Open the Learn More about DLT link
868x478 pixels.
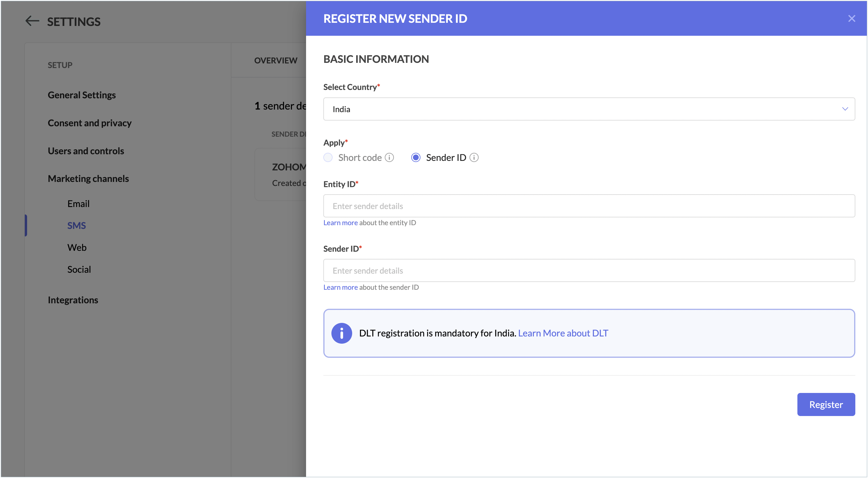[563, 333]
